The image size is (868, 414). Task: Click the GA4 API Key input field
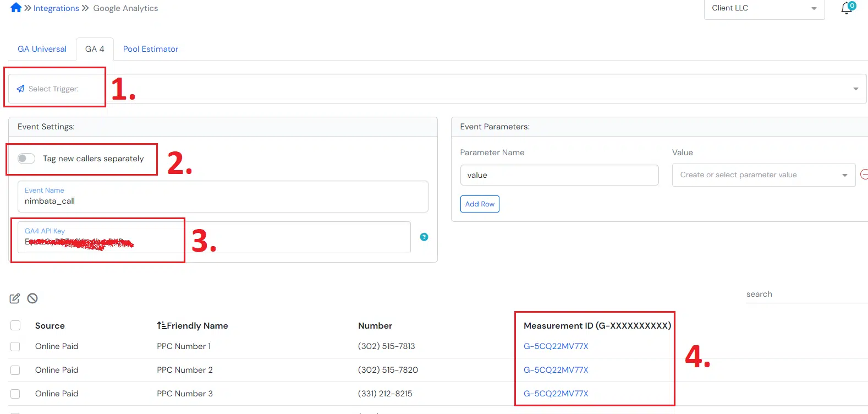[x=214, y=237]
